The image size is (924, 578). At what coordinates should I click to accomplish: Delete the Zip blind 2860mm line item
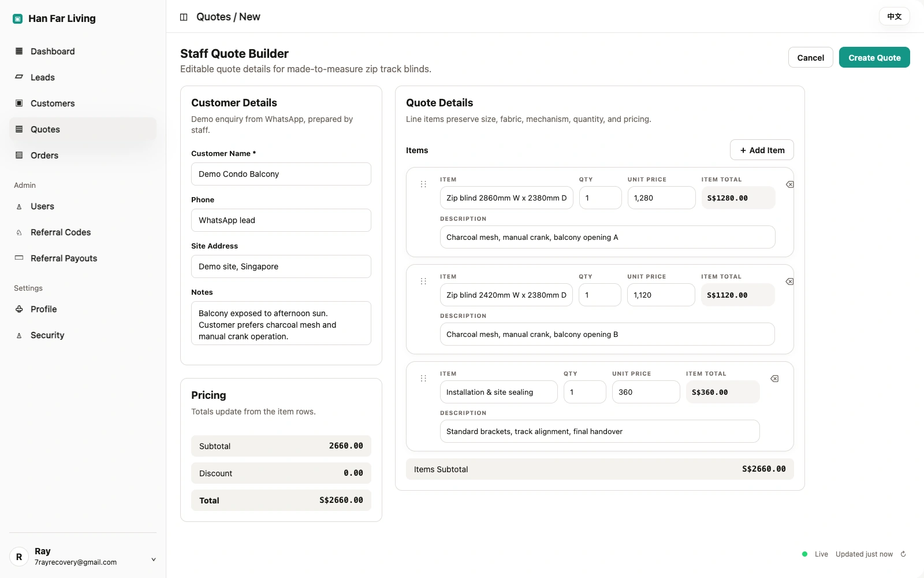coord(789,184)
